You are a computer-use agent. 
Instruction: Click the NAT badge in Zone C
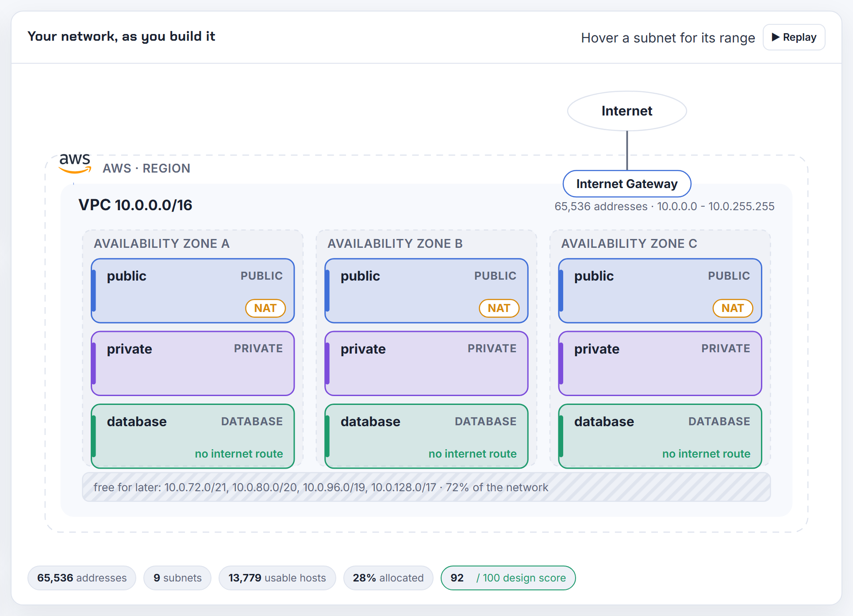click(x=733, y=308)
